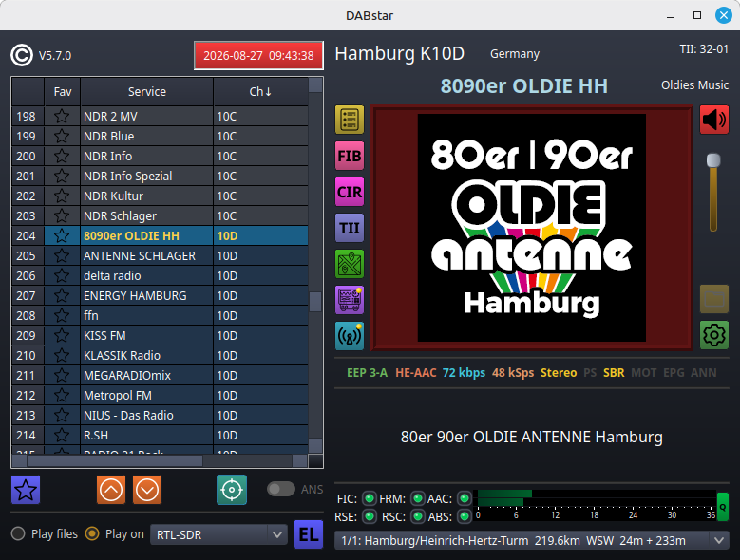Go to next service with down arrow
The image size is (740, 560).
pos(147,490)
